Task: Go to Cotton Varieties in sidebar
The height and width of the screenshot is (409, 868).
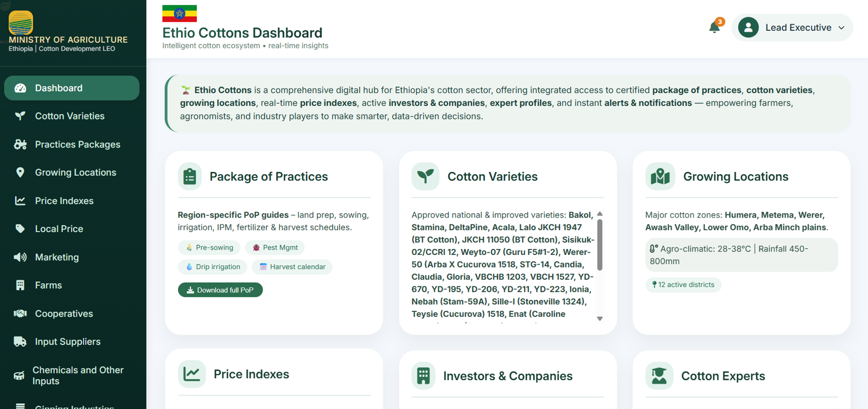Action: [72, 116]
